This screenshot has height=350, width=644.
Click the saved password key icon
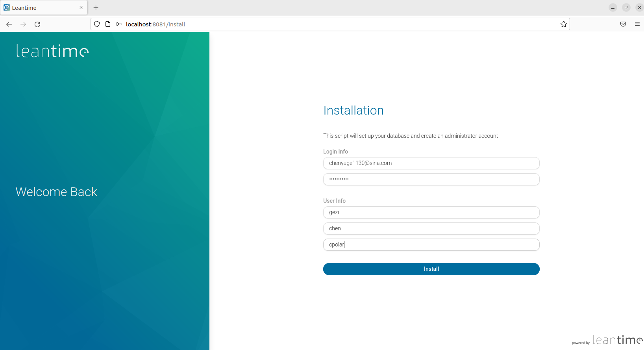(x=119, y=24)
